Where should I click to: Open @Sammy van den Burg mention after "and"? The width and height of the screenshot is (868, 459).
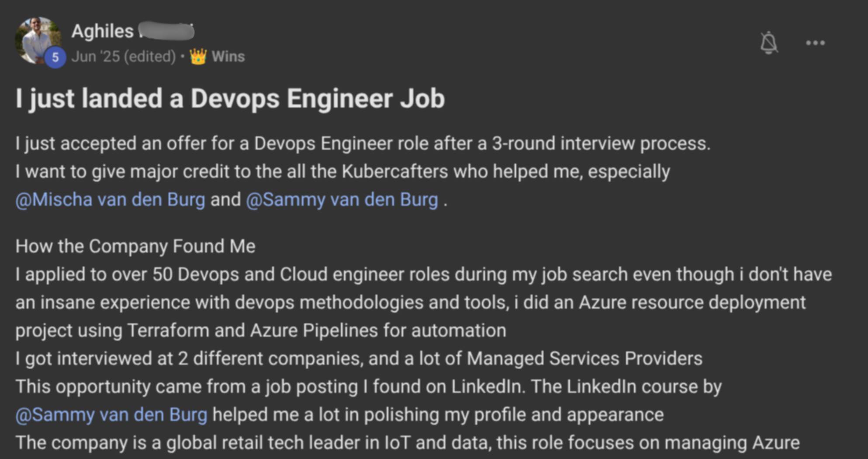click(x=342, y=200)
